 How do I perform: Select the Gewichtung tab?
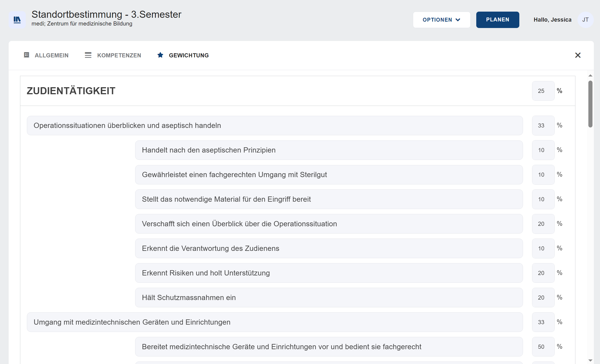(183, 55)
